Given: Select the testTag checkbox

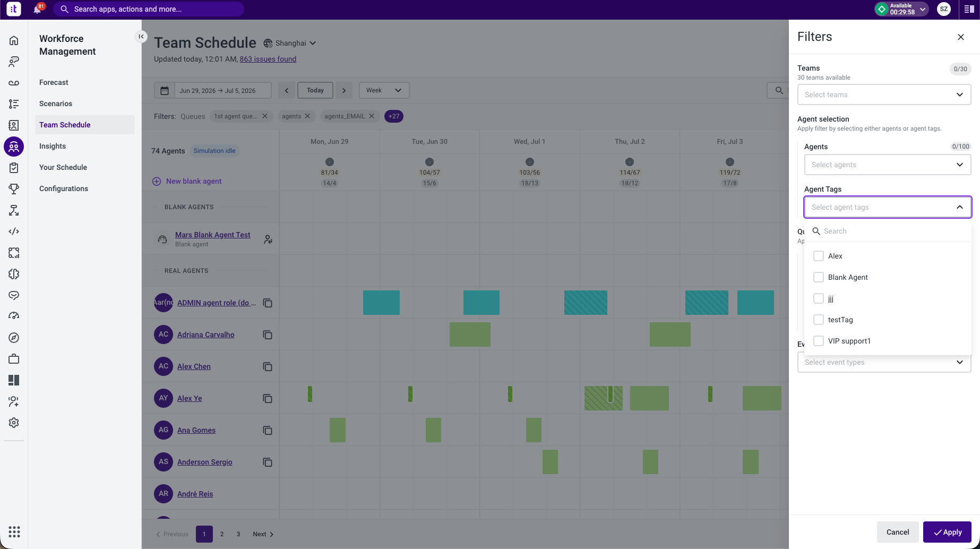Looking at the screenshot, I should 819,320.
